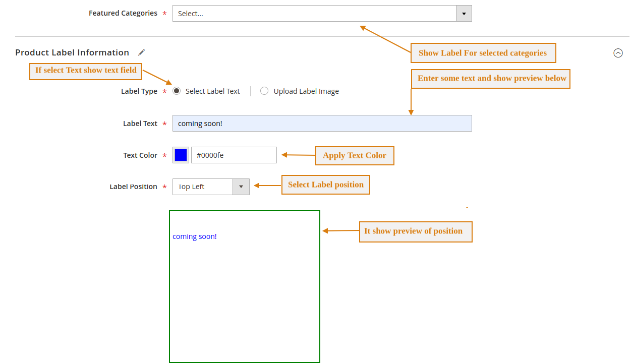Choose the Upload Label Image radio button
Viewport: 632px width, 364px height.
(264, 91)
